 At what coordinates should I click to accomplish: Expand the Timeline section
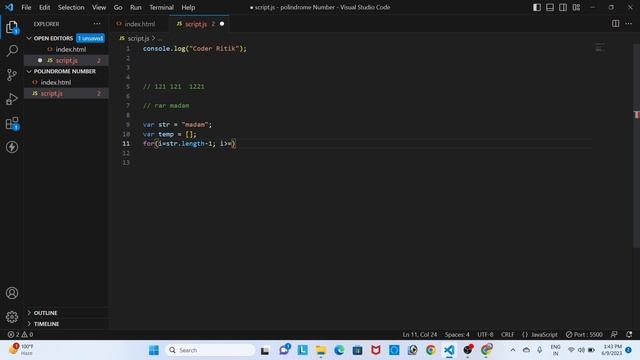coord(46,324)
